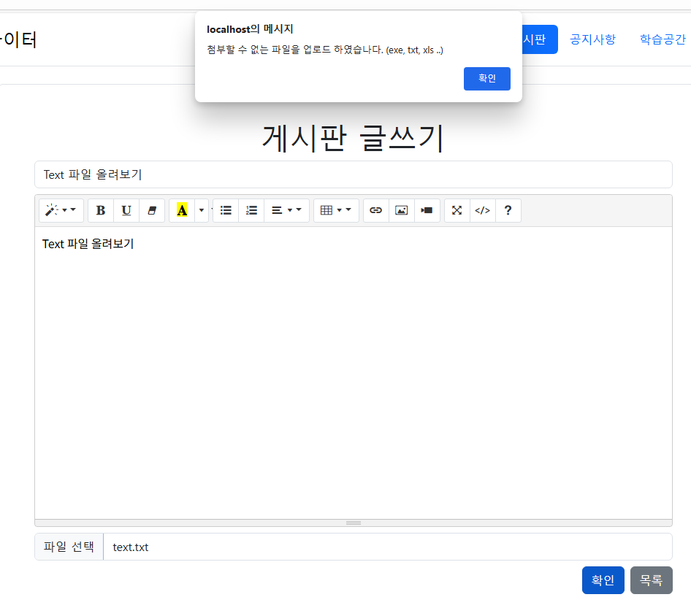The width and height of the screenshot is (691, 616).
Task: Toggle underline formatting button
Action: [x=126, y=210]
